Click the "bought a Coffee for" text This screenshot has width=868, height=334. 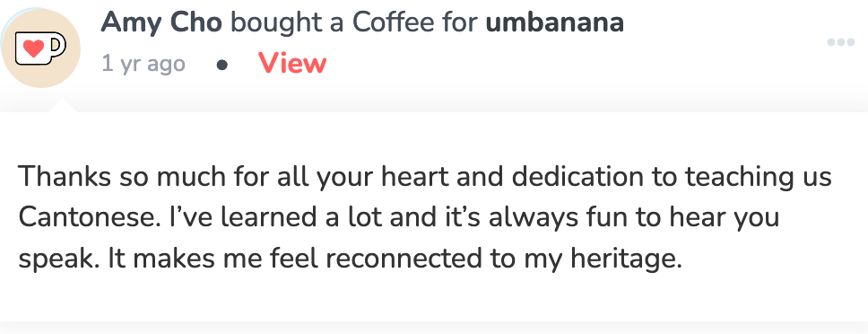tap(353, 22)
